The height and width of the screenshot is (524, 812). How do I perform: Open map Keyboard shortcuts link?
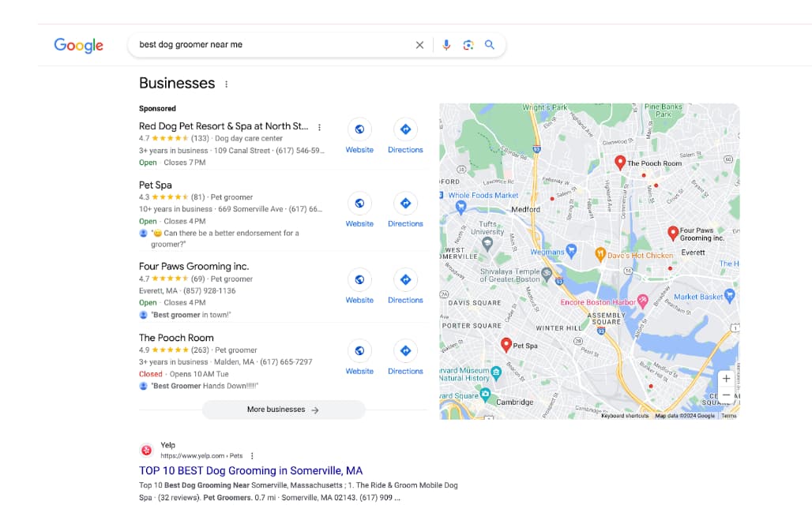coord(625,415)
